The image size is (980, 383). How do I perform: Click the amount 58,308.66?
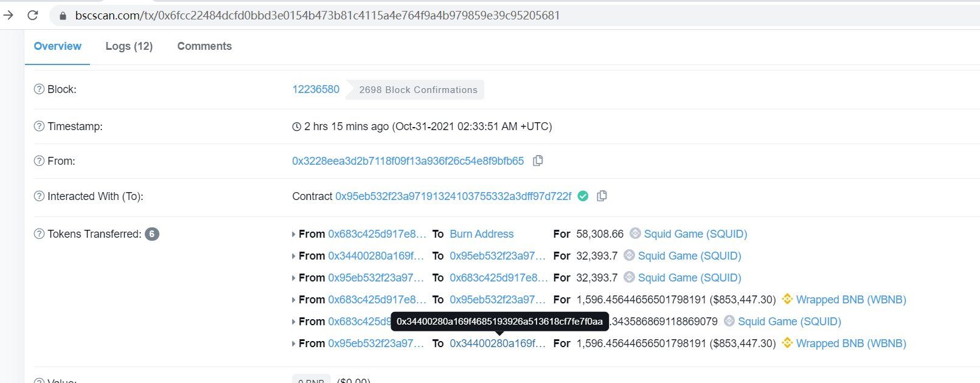click(x=600, y=234)
